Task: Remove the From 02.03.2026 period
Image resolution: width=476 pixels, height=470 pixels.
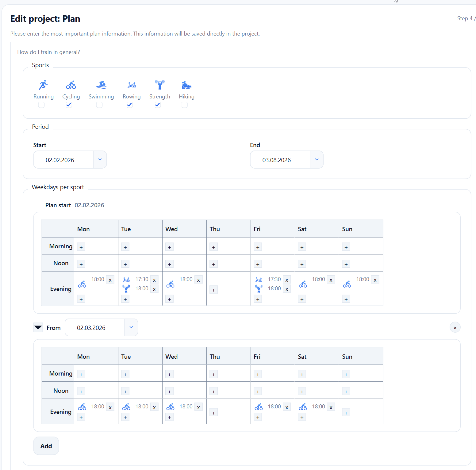Action: pyautogui.click(x=455, y=328)
